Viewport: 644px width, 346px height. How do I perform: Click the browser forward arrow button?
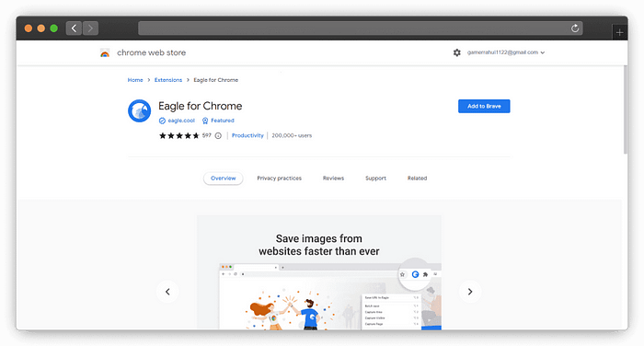click(x=90, y=28)
